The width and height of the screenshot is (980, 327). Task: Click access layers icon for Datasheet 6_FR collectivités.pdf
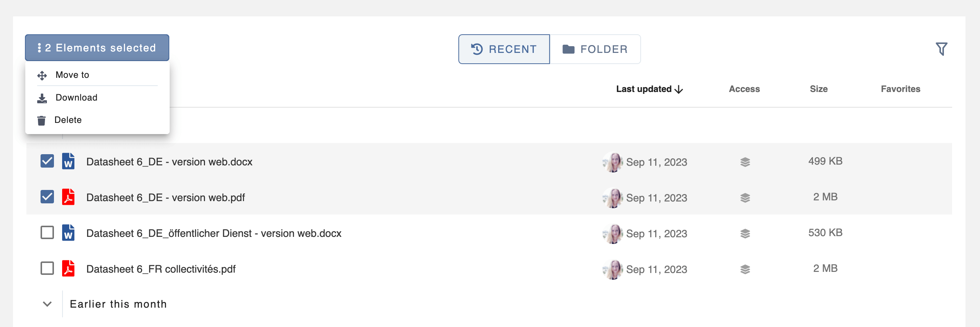click(745, 270)
